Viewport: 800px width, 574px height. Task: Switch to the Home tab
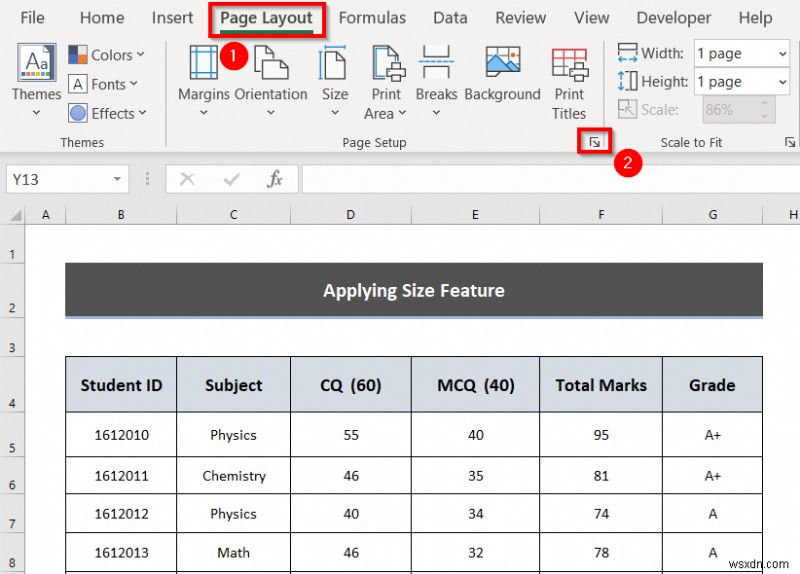pyautogui.click(x=102, y=18)
